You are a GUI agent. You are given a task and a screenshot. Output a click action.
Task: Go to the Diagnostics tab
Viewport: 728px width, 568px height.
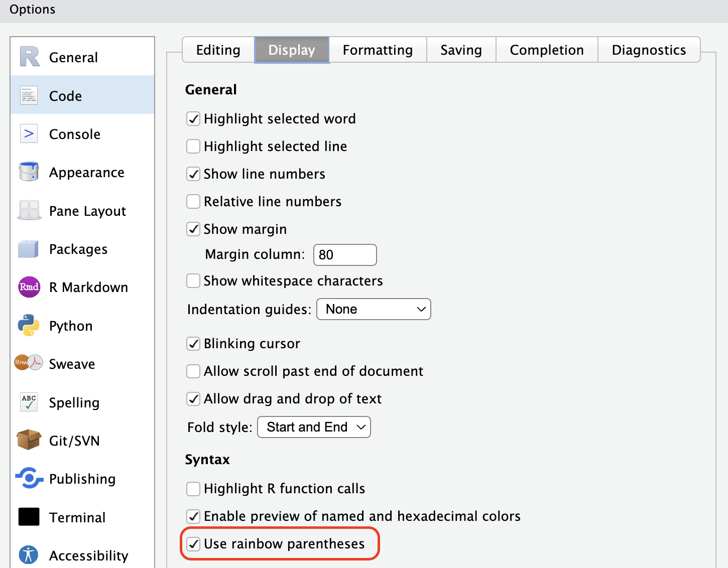pos(648,50)
